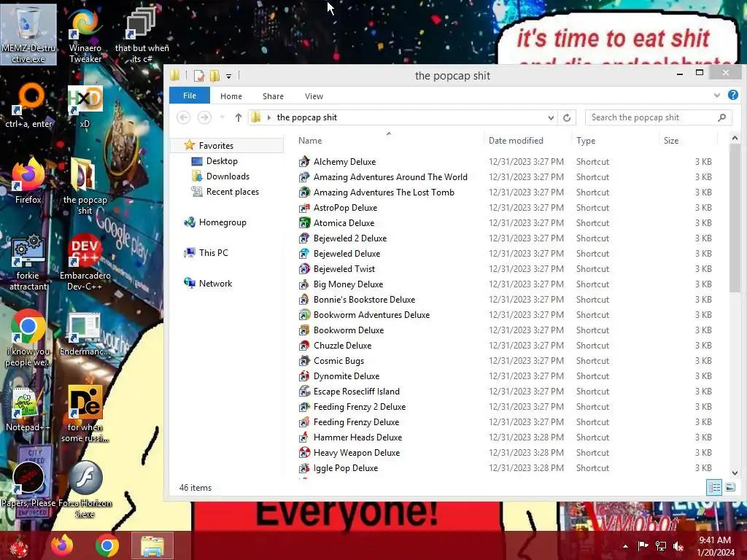Select the Firefox desktop shortcut

pos(28,181)
